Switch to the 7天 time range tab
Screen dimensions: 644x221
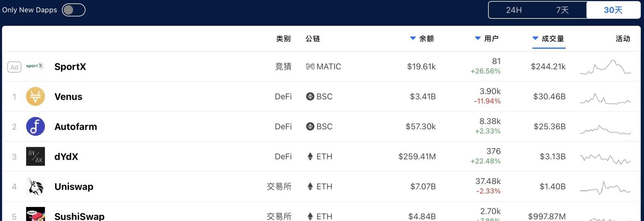tap(562, 10)
